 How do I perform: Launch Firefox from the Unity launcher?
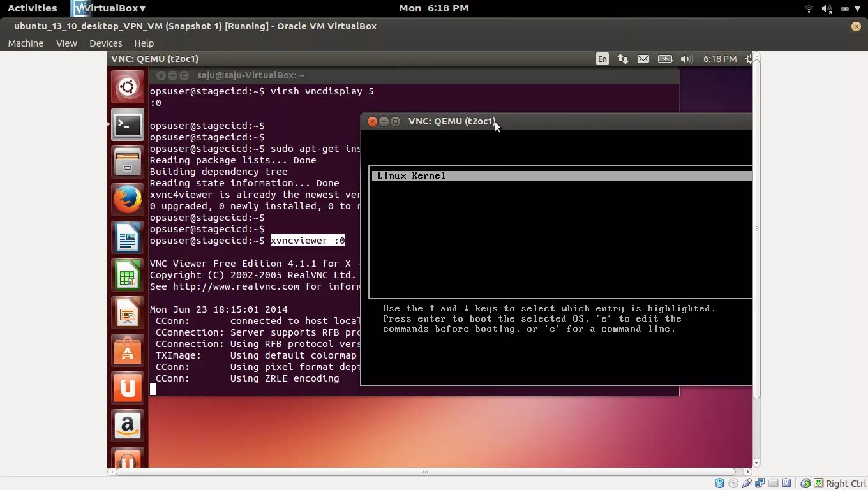(128, 200)
